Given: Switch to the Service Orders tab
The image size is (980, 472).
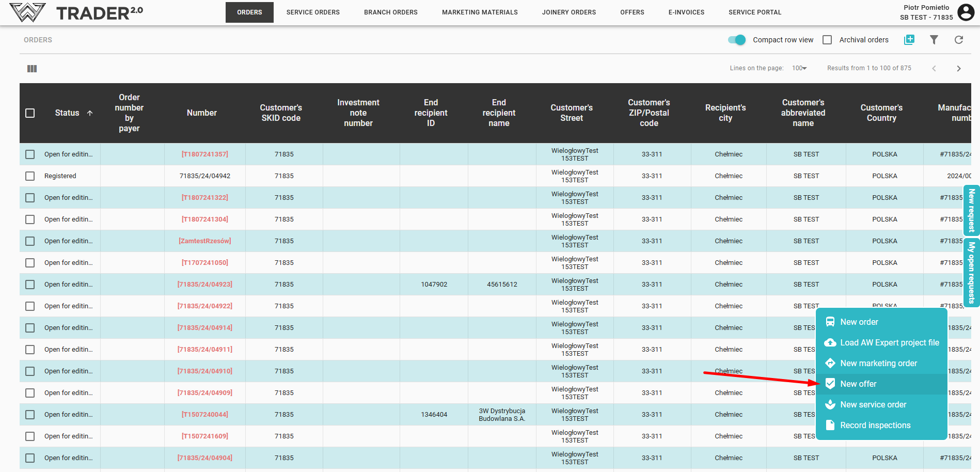Looking at the screenshot, I should (313, 12).
